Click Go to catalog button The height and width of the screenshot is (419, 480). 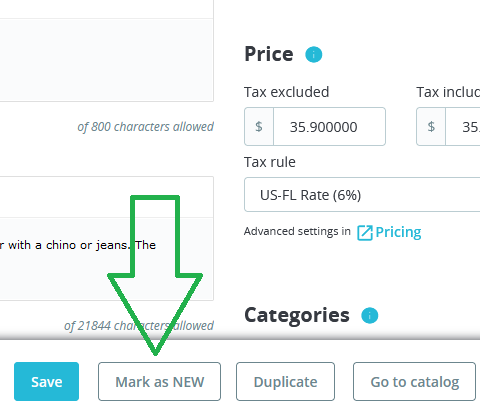(x=414, y=382)
